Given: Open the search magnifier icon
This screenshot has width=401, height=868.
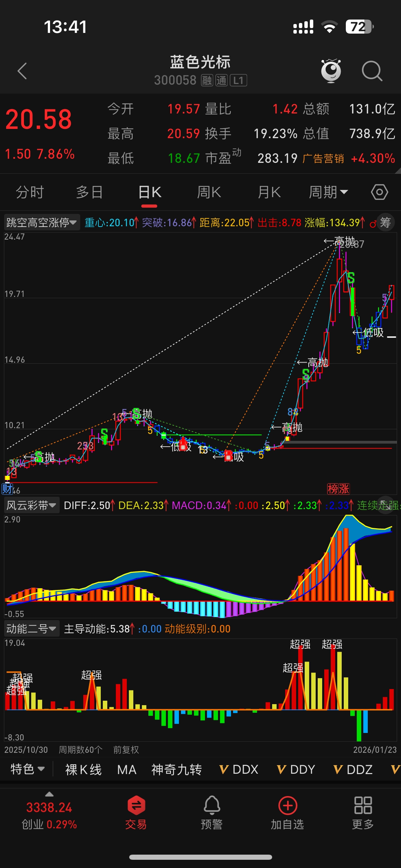Looking at the screenshot, I should [372, 71].
